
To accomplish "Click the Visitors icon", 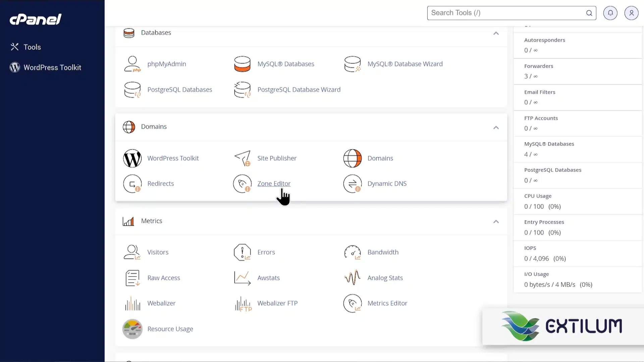I will 132,252.
